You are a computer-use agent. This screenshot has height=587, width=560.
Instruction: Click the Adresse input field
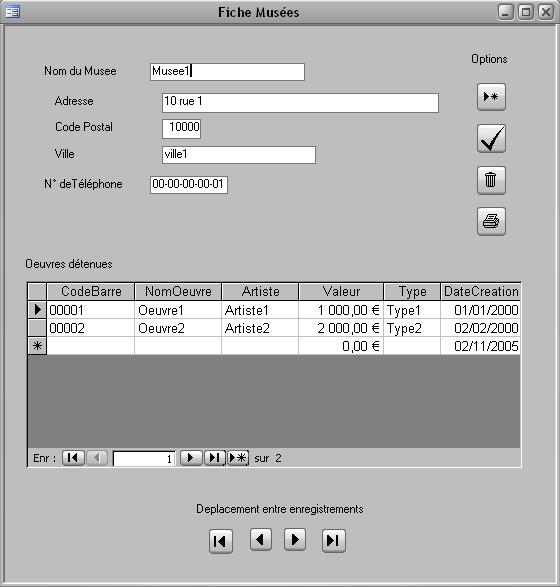(300, 103)
